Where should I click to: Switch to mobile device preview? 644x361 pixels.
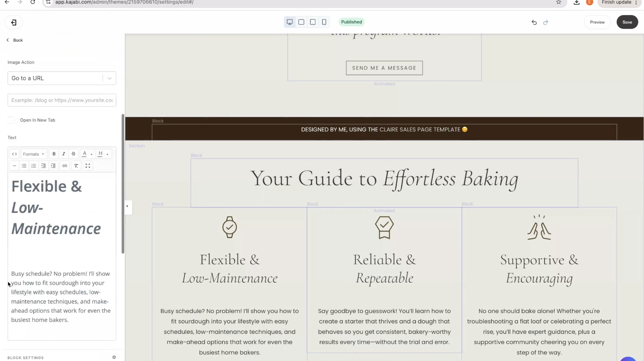pos(324,22)
